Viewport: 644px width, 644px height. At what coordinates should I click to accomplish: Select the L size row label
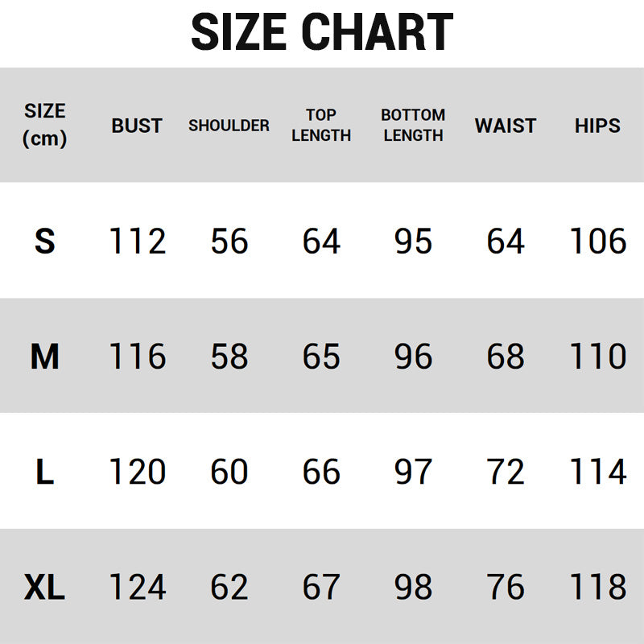tap(45, 472)
